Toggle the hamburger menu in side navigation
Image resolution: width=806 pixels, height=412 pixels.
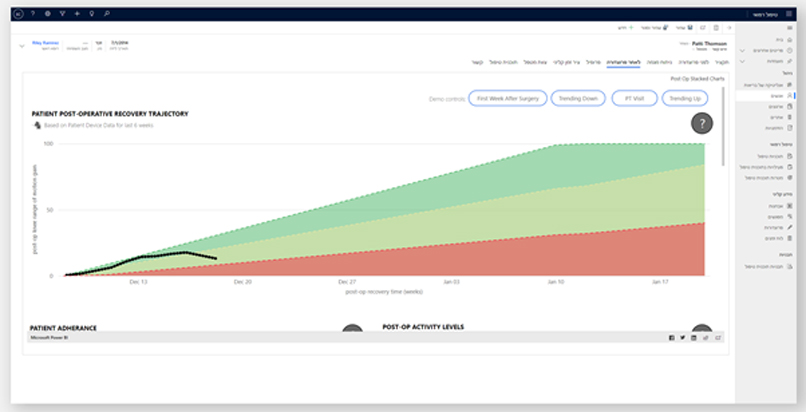(790, 27)
